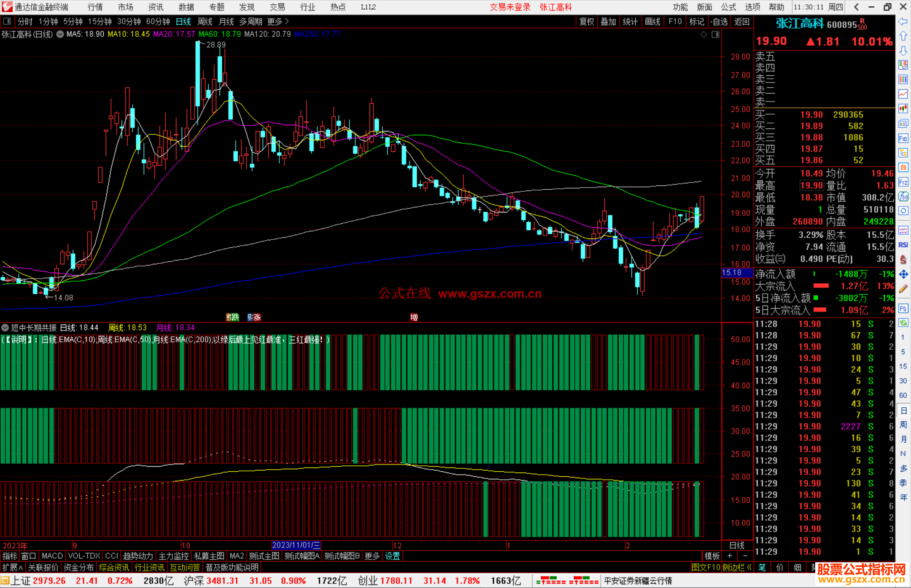Click the plus zoom button beside 模板
Image resolution: width=911 pixels, height=588 pixels.
coord(730,556)
